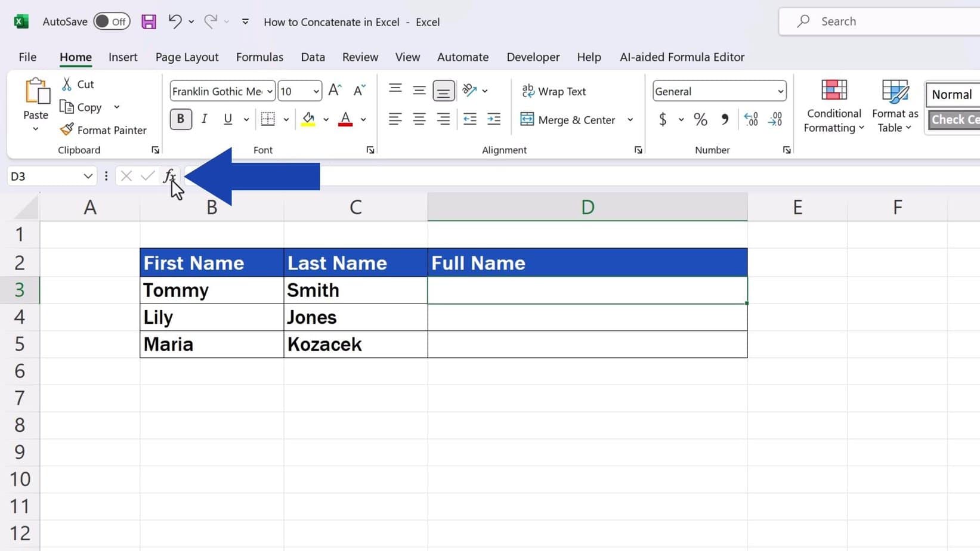The width and height of the screenshot is (980, 551).
Task: Switch AutoSave on
Action: click(112, 21)
